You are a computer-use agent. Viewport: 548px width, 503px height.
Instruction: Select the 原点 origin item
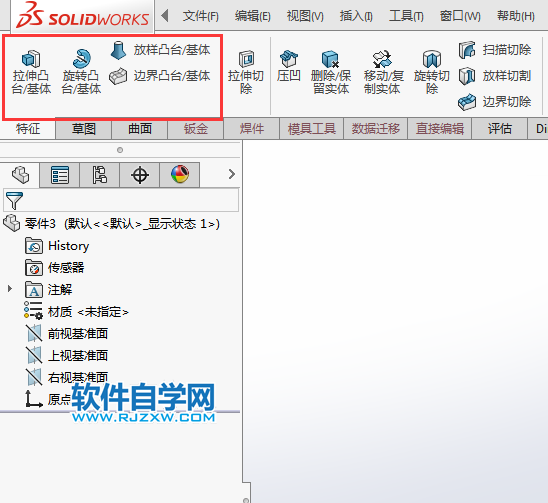[48, 399]
